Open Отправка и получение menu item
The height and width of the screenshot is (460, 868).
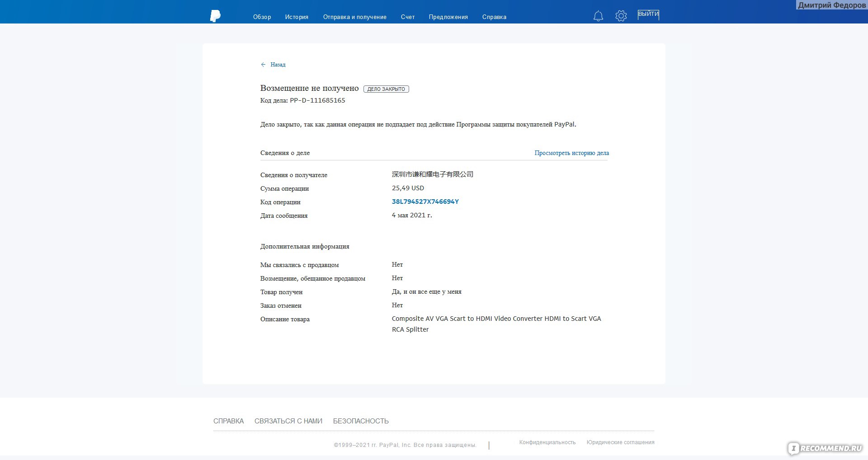pyautogui.click(x=355, y=17)
